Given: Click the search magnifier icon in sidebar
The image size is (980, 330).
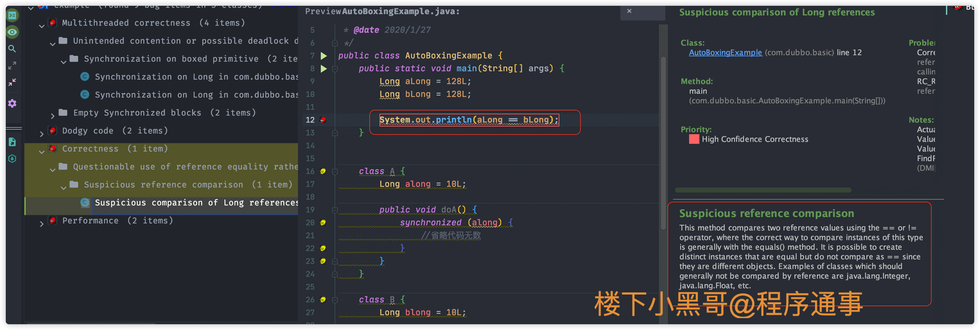Looking at the screenshot, I should point(12,49).
